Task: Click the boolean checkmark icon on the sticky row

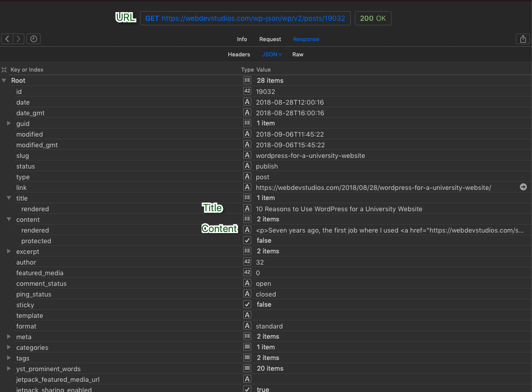Action: tap(247, 304)
